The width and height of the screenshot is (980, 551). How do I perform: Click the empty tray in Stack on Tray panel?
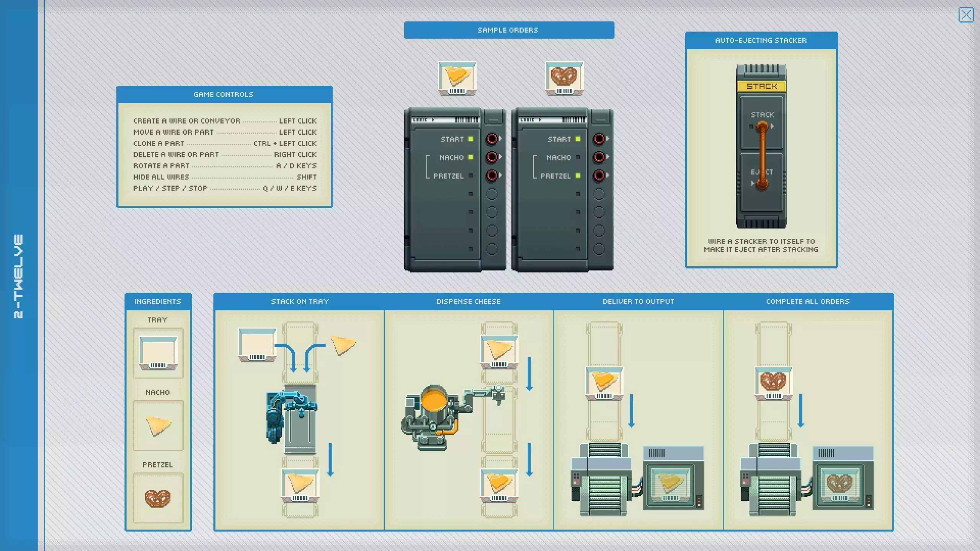[x=257, y=345]
